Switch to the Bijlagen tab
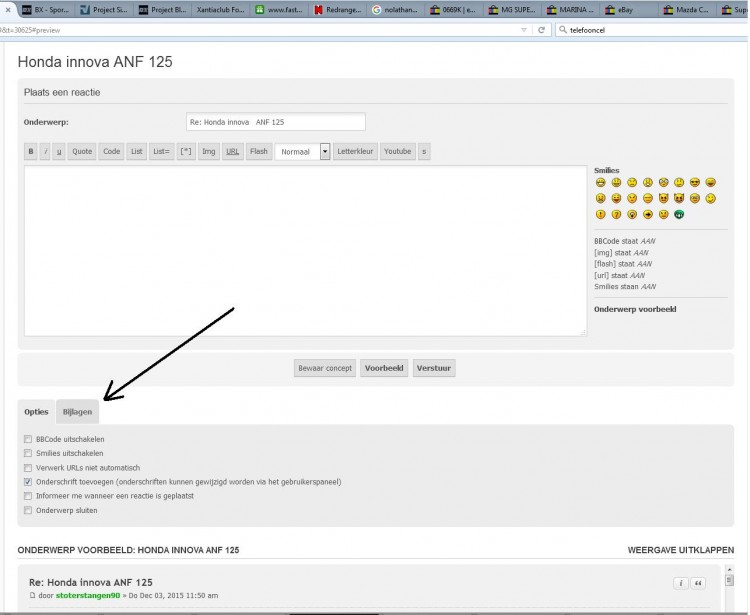 click(x=77, y=412)
